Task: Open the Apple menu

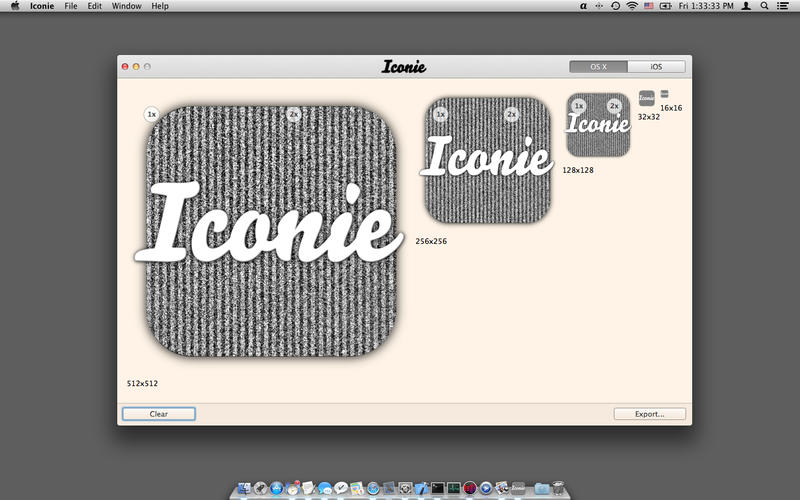Action: 15,6
